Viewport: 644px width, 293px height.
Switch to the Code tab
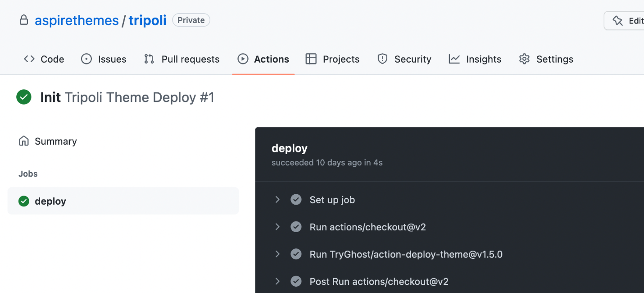pyautogui.click(x=44, y=59)
